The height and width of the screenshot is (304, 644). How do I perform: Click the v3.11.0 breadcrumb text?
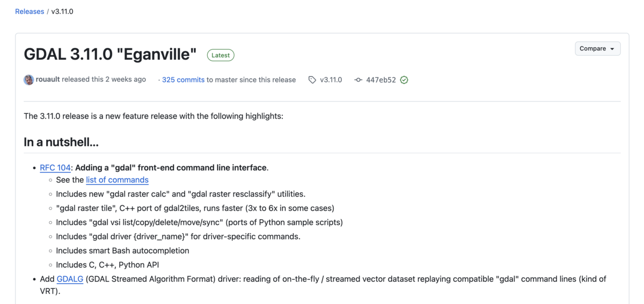pos(62,11)
